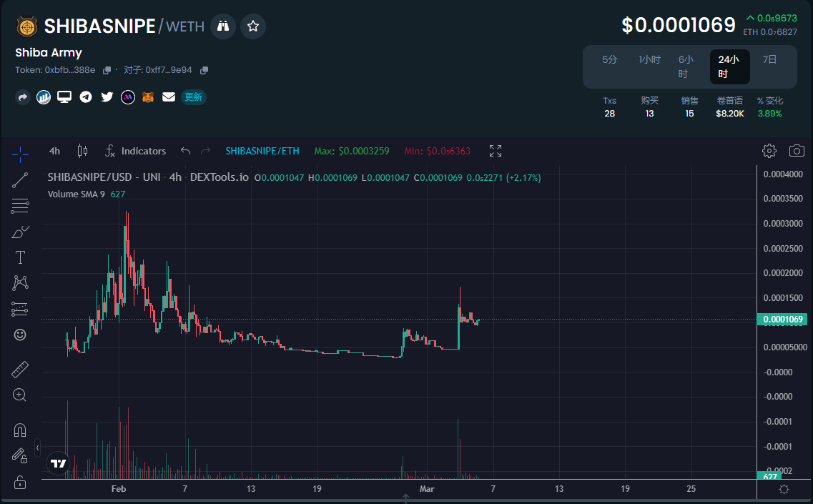Select the 1小时 timeframe tab

650,59
